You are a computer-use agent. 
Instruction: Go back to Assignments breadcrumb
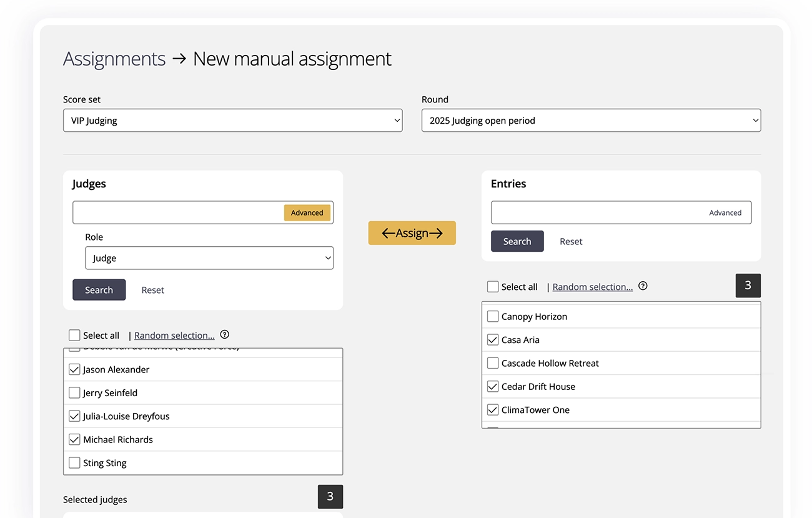(x=114, y=59)
